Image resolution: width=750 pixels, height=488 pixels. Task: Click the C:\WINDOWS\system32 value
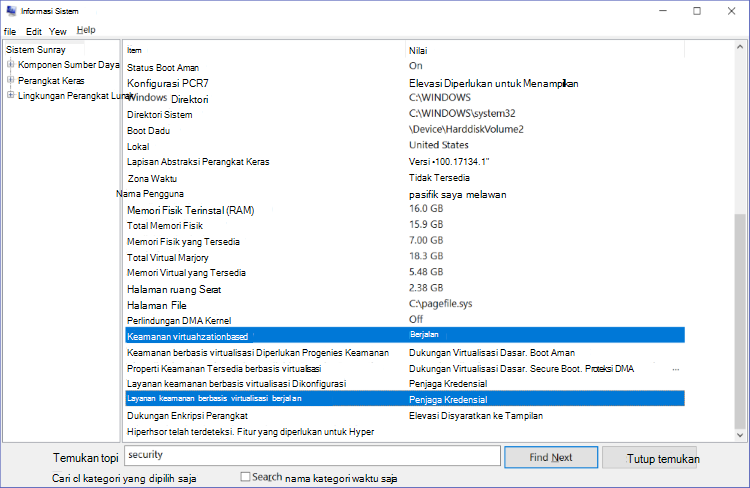pos(462,113)
